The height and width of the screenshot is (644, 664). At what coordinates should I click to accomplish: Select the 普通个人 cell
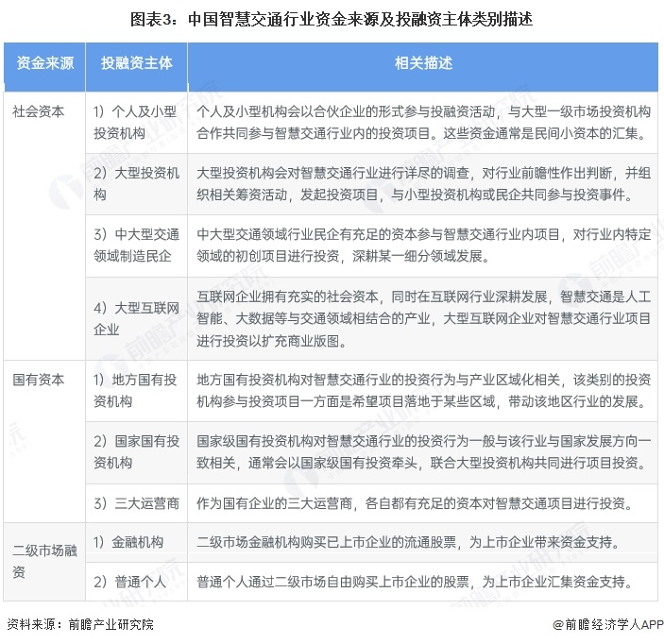130,581
